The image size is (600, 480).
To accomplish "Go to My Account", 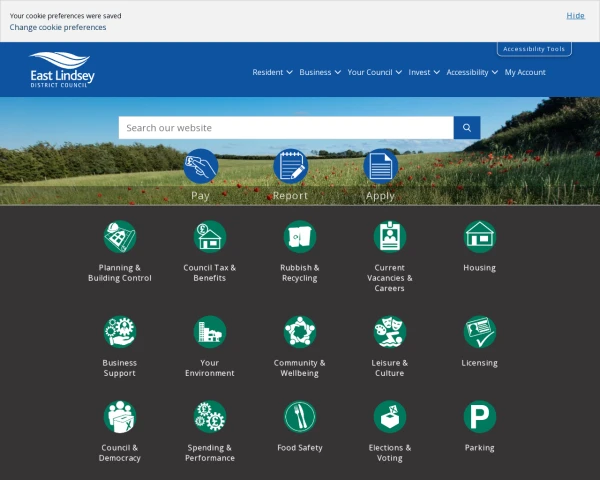I will pos(525,73).
